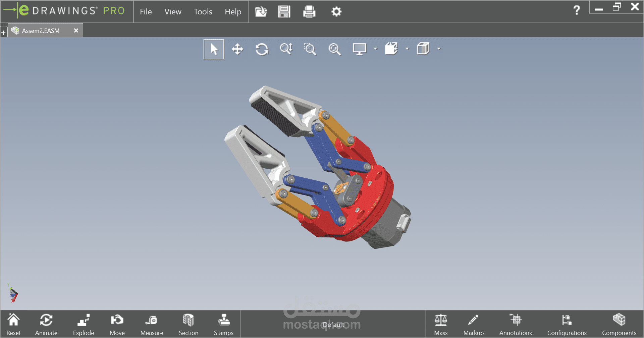The image size is (644, 338).
Task: Open the Annotations panel
Action: pos(516,324)
